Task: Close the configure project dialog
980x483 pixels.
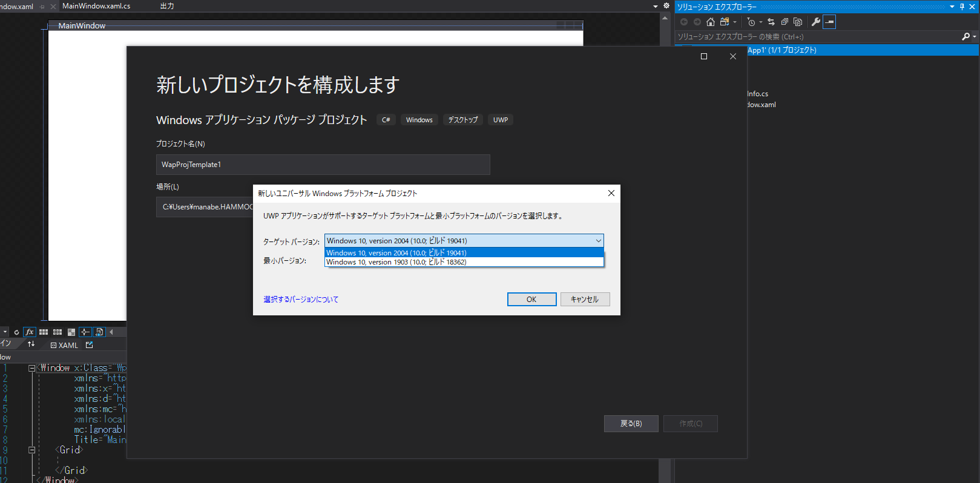Action: [733, 56]
